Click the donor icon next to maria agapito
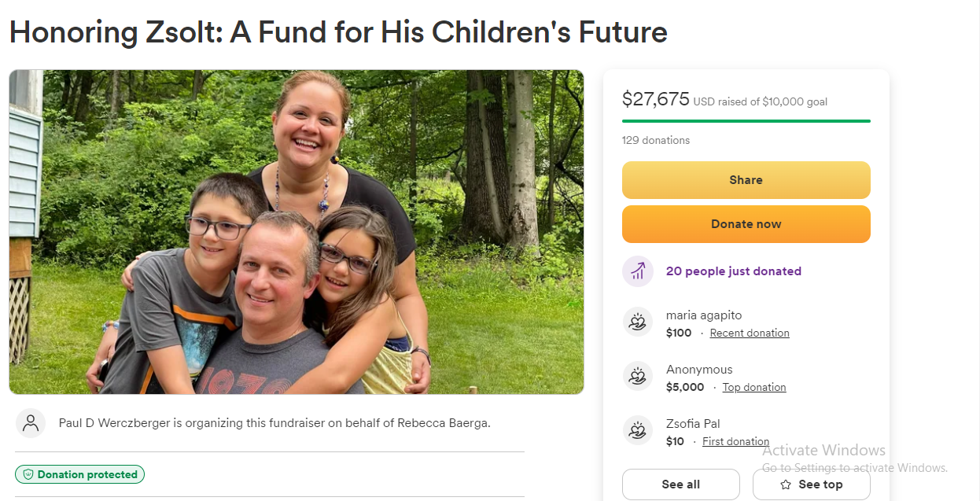 pos(638,322)
